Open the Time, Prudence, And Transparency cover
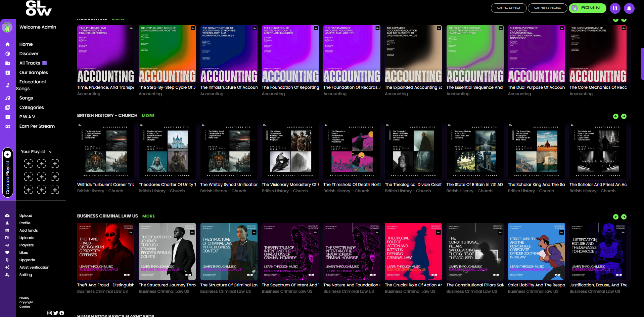Viewport: 644px width, 317px height. [106, 54]
